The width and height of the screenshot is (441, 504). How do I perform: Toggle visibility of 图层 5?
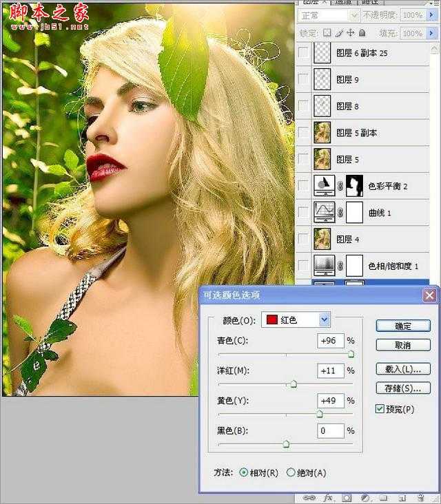coord(303,159)
